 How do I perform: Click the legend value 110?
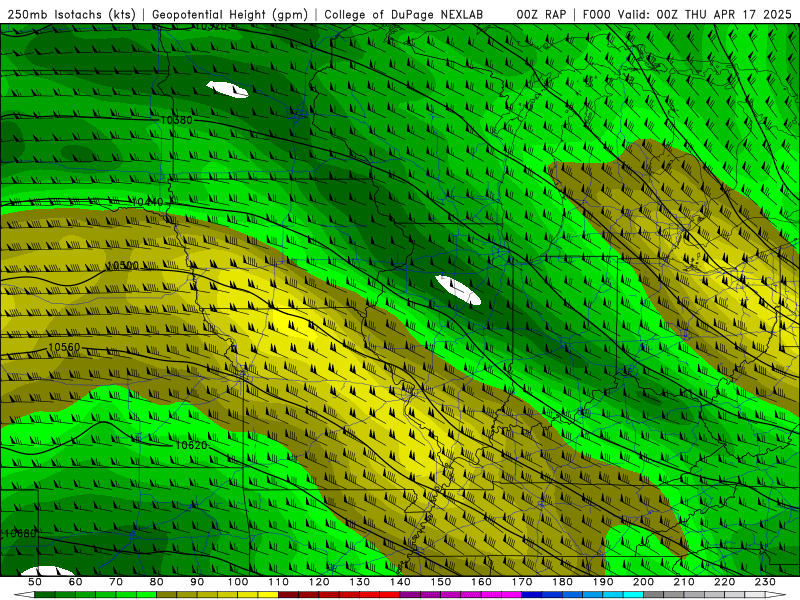pos(279,582)
